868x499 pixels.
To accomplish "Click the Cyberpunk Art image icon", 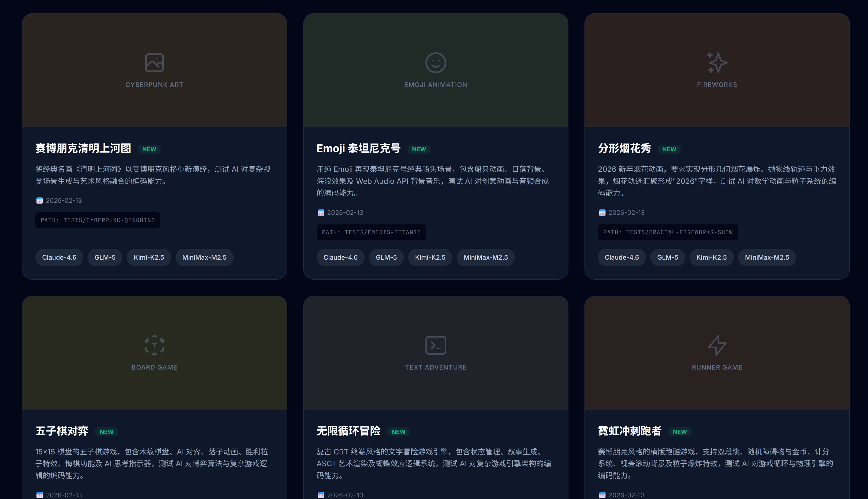I will [154, 63].
